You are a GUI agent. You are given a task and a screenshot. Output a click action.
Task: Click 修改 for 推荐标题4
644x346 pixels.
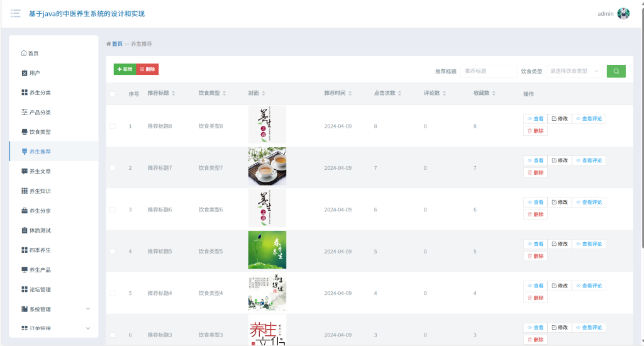[x=559, y=286]
